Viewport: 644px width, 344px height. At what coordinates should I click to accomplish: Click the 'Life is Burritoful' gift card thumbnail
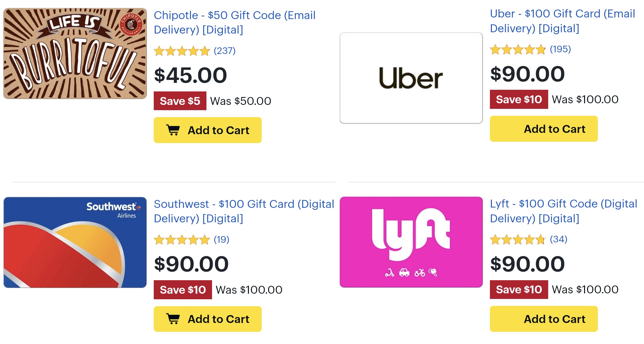(74, 52)
